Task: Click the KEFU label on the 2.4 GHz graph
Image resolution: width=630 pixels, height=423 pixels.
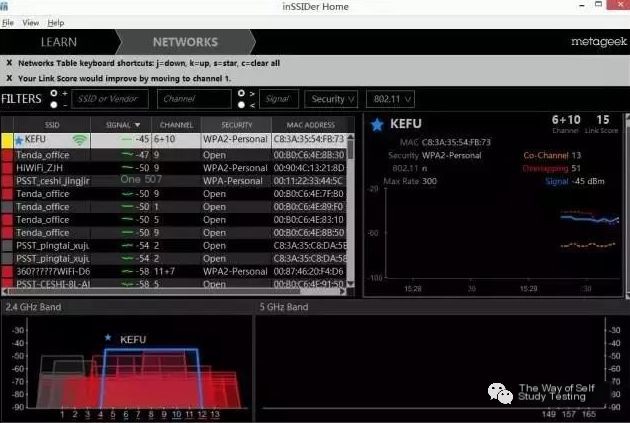Action: pyautogui.click(x=133, y=340)
